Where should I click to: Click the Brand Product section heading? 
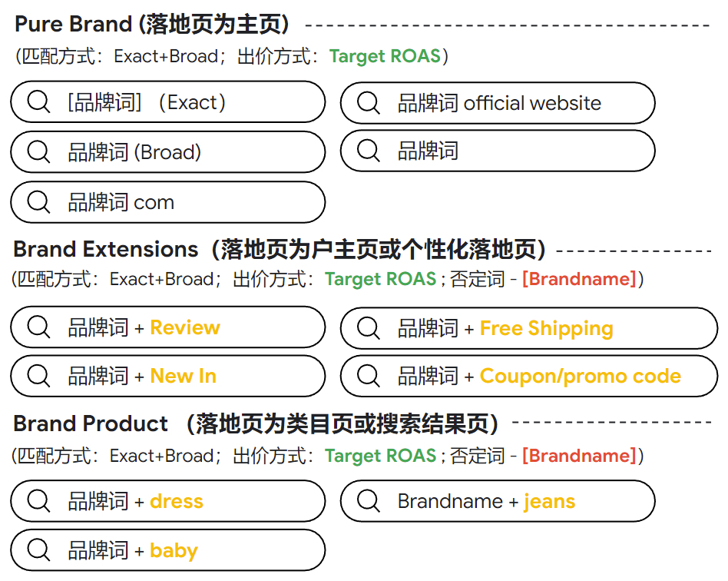pyautogui.click(x=257, y=423)
